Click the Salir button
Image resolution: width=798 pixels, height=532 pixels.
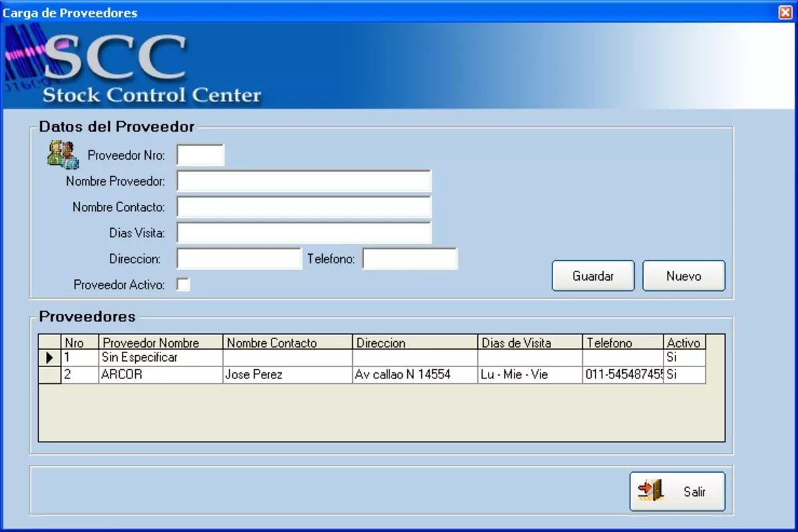click(x=678, y=491)
